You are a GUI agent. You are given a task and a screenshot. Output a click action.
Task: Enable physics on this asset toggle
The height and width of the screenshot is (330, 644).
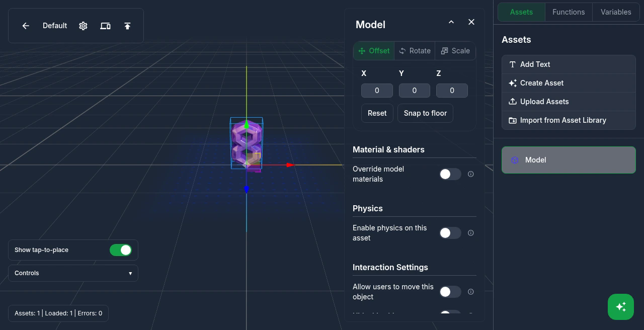[x=450, y=233]
